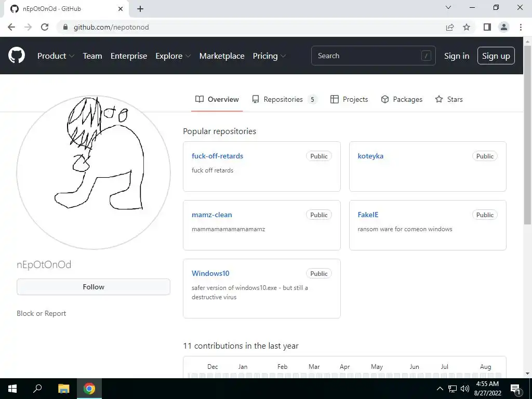Expand the Pricing dropdown menu
532x399 pixels.
tap(269, 56)
